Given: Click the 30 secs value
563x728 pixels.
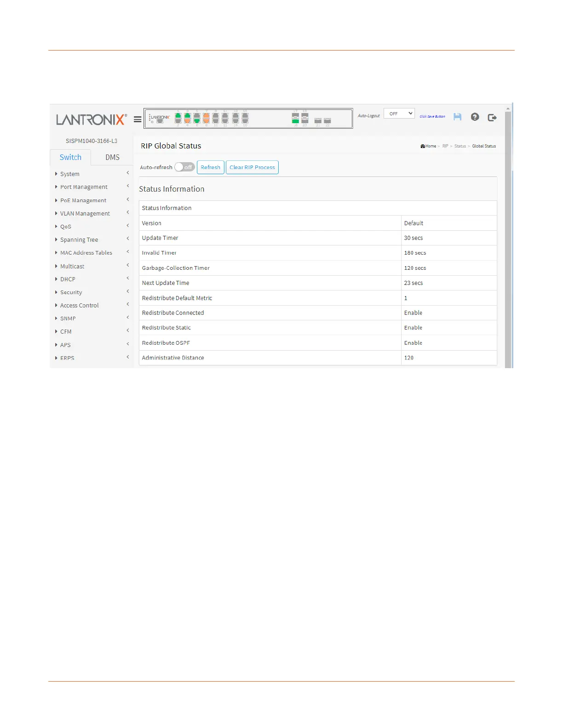Looking at the screenshot, I should 413,238.
